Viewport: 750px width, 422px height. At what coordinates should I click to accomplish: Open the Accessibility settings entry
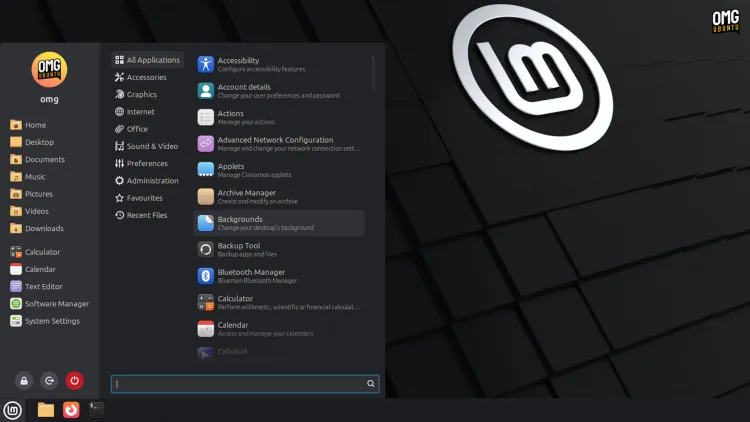279,64
